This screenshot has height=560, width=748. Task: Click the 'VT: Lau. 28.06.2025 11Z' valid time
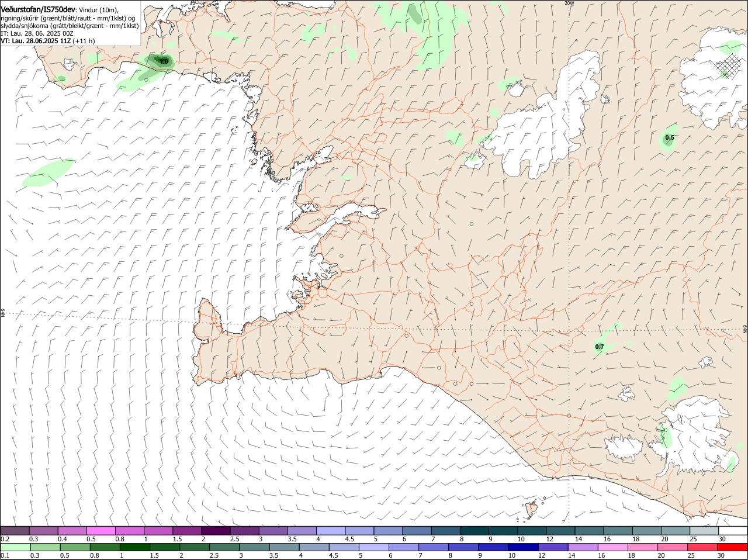tap(36, 41)
